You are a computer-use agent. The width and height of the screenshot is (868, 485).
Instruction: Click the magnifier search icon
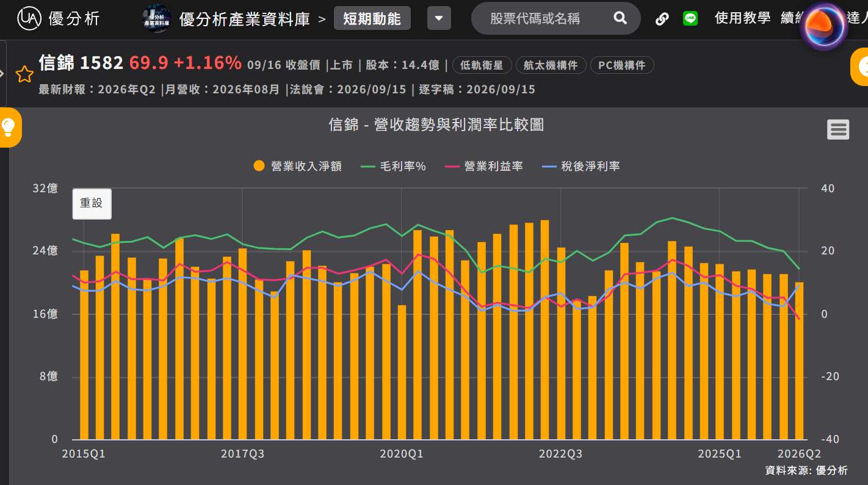[620, 18]
